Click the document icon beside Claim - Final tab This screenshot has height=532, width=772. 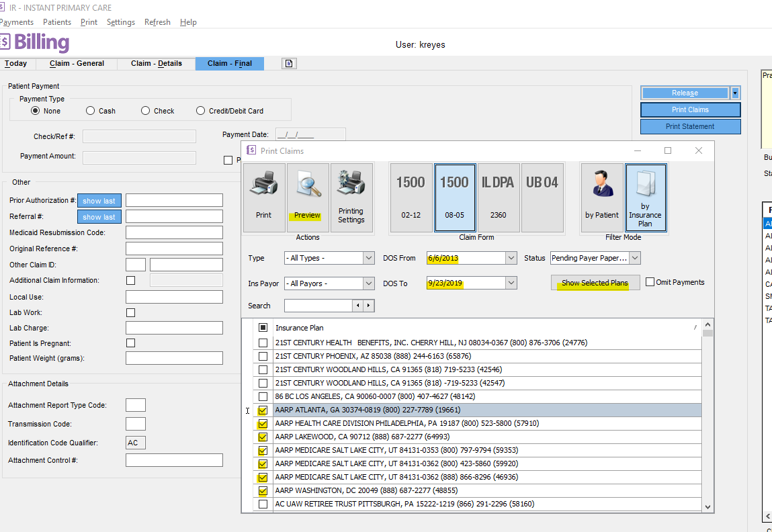[289, 64]
